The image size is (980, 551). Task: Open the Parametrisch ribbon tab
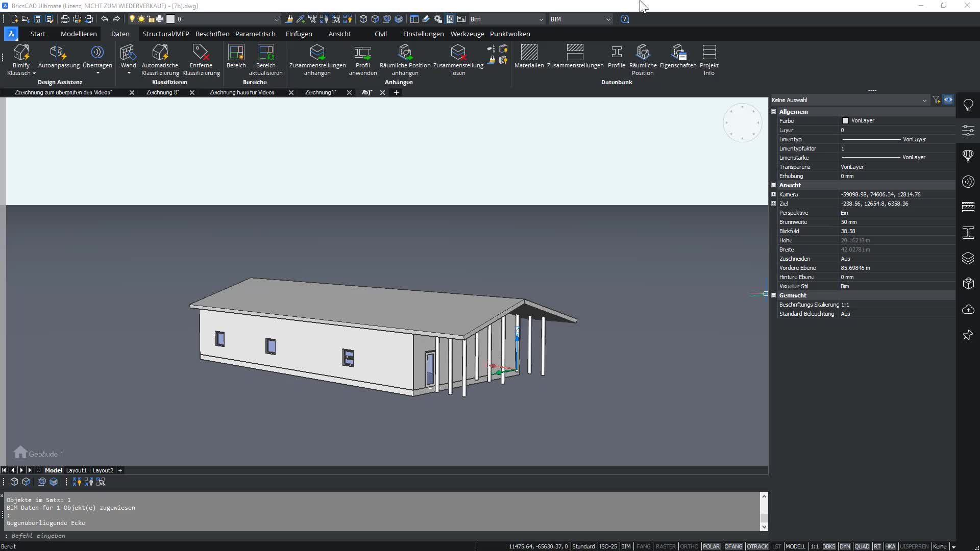coord(255,34)
